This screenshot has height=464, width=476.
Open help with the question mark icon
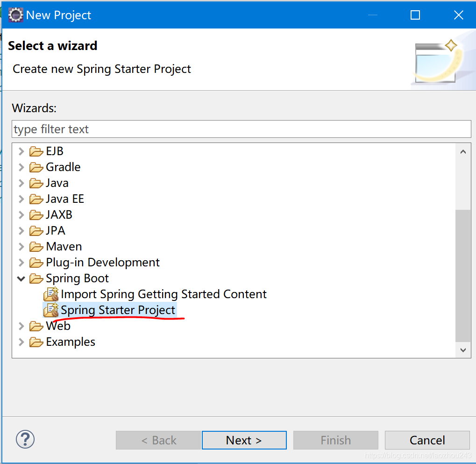click(25, 439)
